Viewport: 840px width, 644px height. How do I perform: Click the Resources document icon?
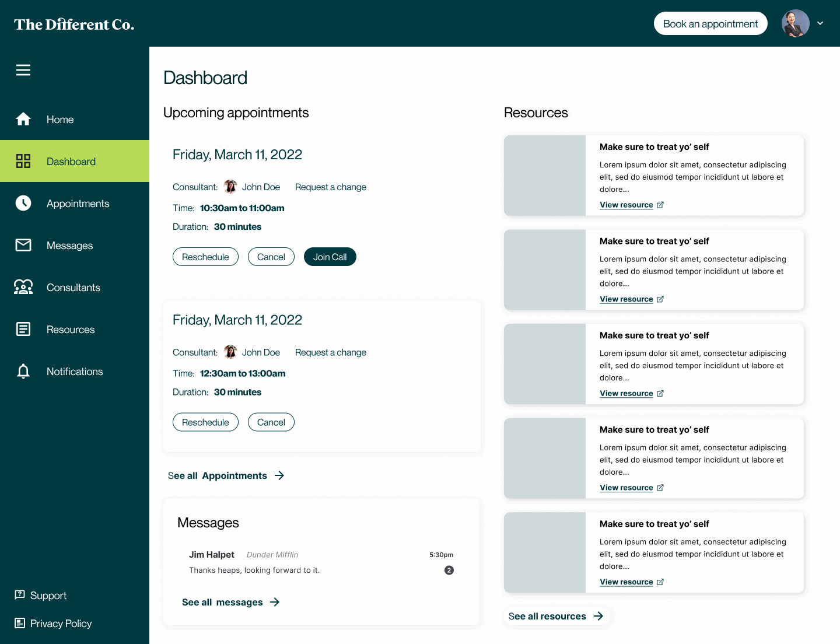coord(23,329)
